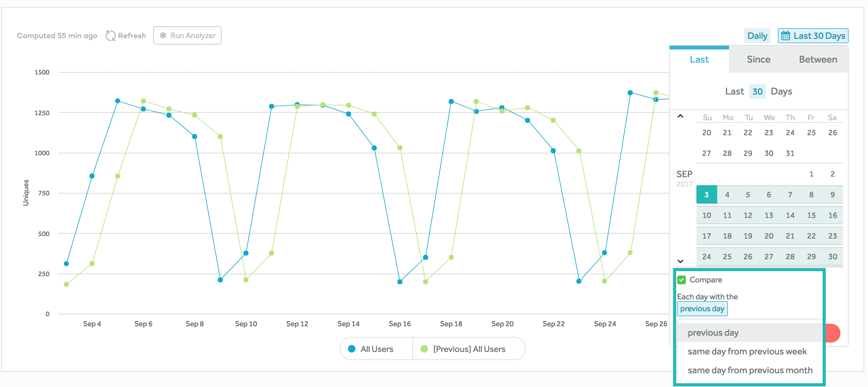This screenshot has height=387, width=868.
Task: Click the Run Analyzer button
Action: [187, 35]
